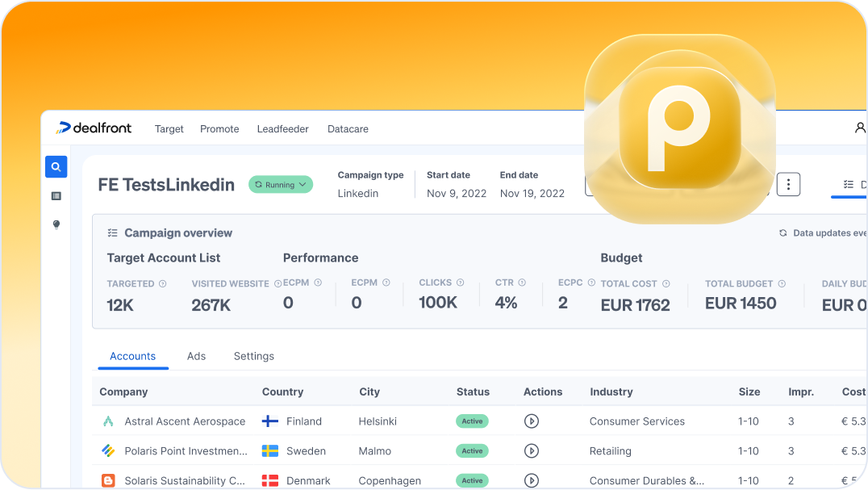Viewport: 868px width, 490px height.
Task: Click the Polaris Point company logo
Action: [x=108, y=450]
